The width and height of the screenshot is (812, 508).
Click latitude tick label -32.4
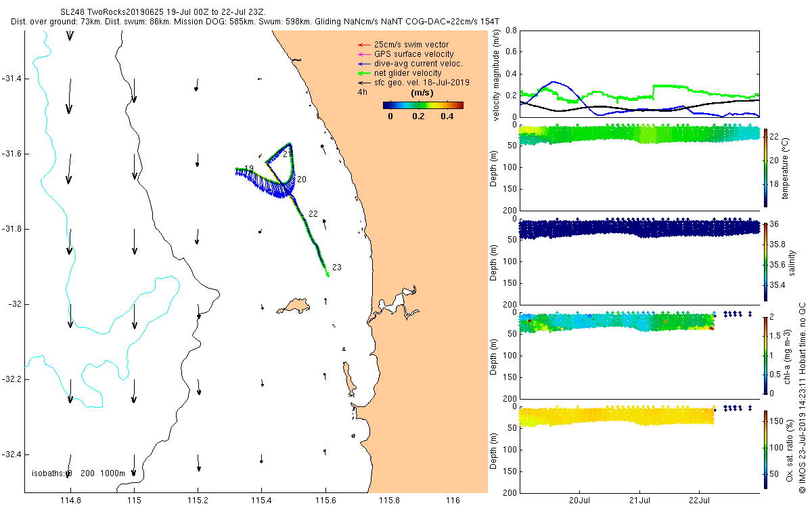point(12,455)
